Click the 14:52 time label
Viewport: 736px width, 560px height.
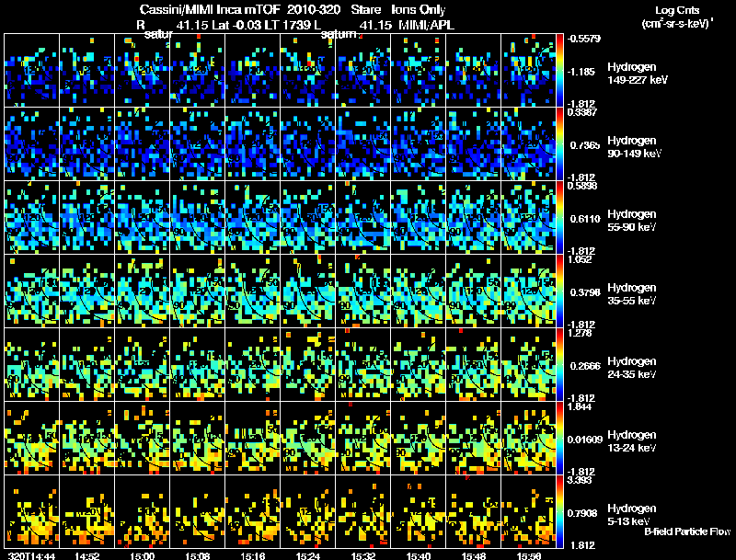pyautogui.click(x=86, y=555)
